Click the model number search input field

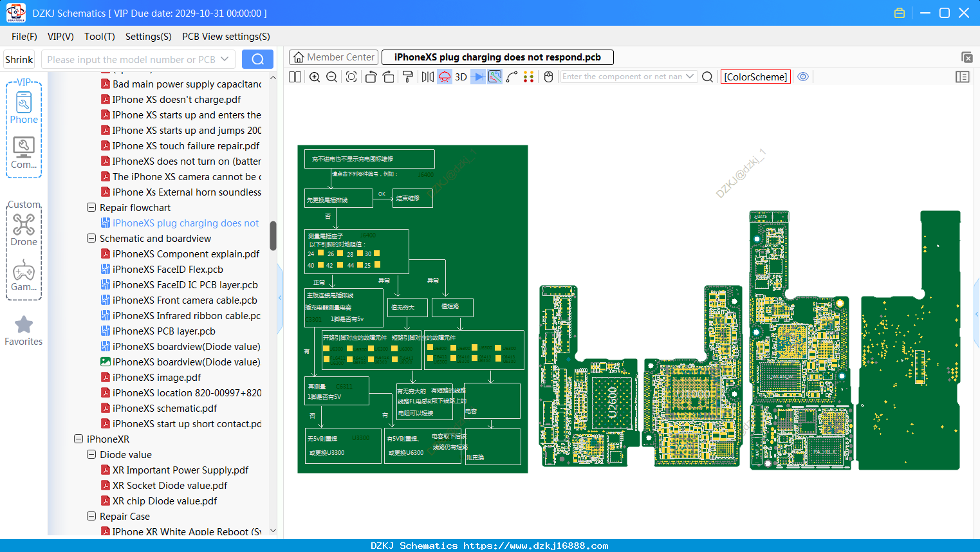[132, 59]
